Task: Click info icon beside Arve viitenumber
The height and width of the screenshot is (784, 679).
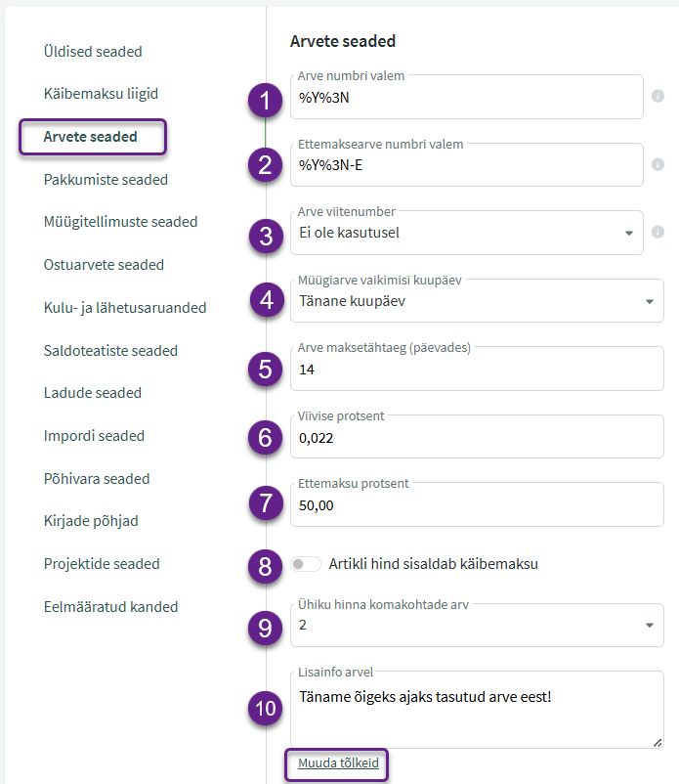Action: (x=658, y=232)
